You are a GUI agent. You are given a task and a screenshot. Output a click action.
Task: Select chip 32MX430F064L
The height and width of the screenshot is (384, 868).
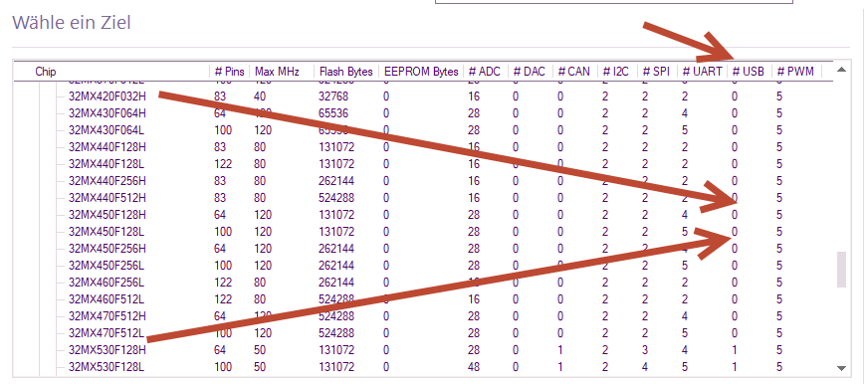107,130
